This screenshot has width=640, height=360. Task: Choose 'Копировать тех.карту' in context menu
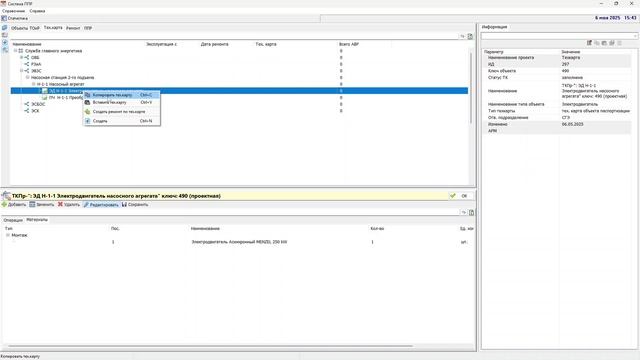(x=121, y=95)
